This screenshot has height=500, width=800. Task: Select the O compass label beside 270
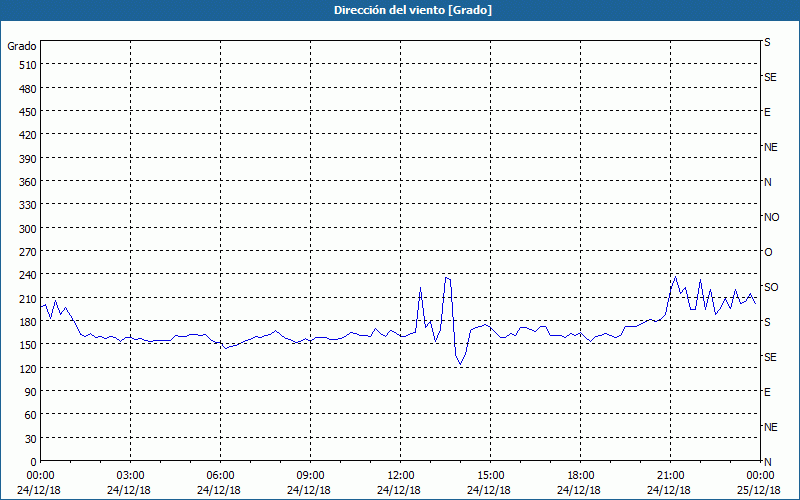[x=768, y=252]
